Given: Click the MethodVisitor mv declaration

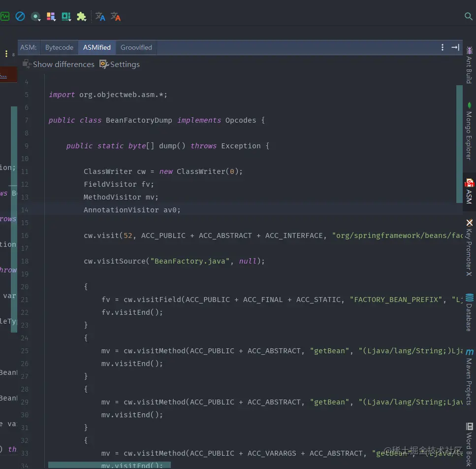Looking at the screenshot, I should pyautogui.click(x=121, y=197).
